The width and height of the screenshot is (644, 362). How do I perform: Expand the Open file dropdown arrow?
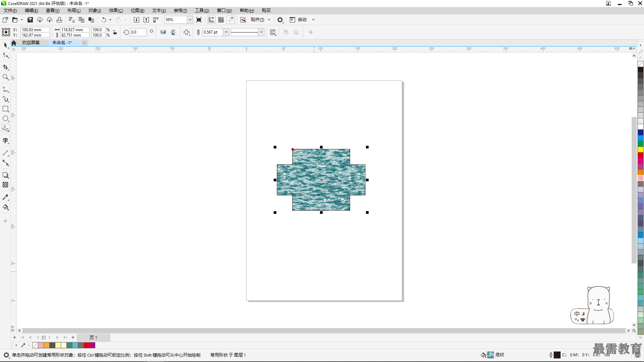coord(22,20)
